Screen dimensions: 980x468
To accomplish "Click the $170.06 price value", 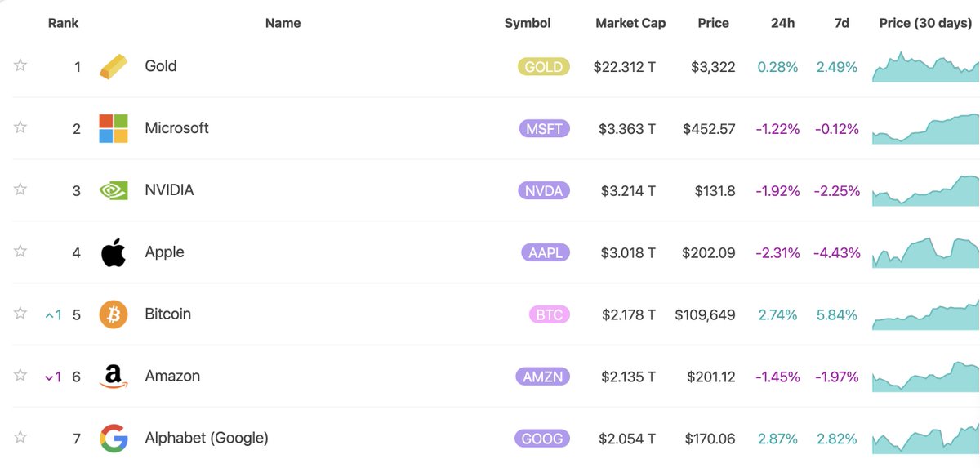I will (x=710, y=439).
